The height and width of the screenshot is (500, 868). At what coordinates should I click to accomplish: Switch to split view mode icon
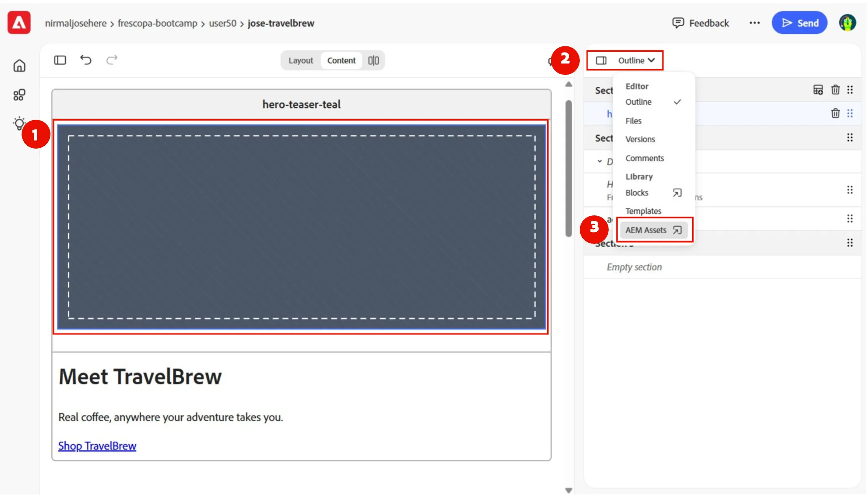[x=373, y=61]
